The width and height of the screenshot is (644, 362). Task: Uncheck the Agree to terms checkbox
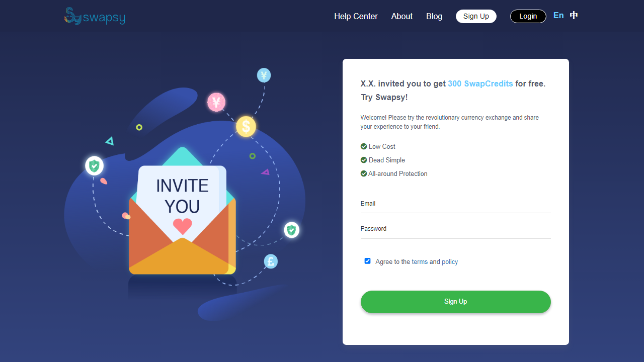367,261
